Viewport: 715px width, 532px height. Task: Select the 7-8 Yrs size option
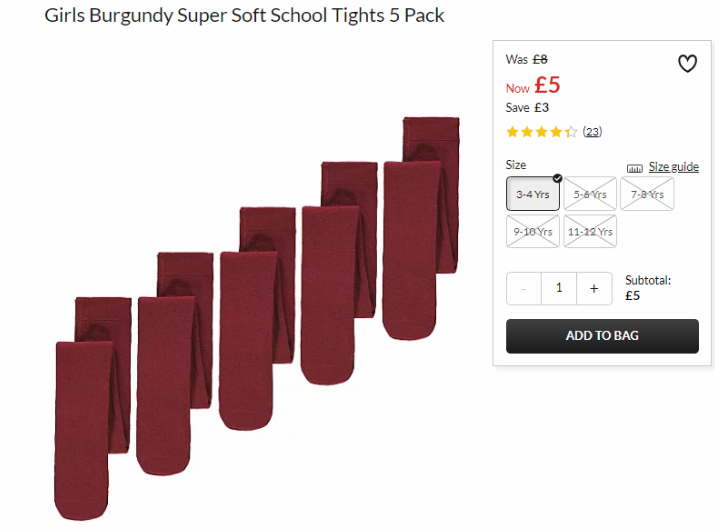[x=647, y=194]
